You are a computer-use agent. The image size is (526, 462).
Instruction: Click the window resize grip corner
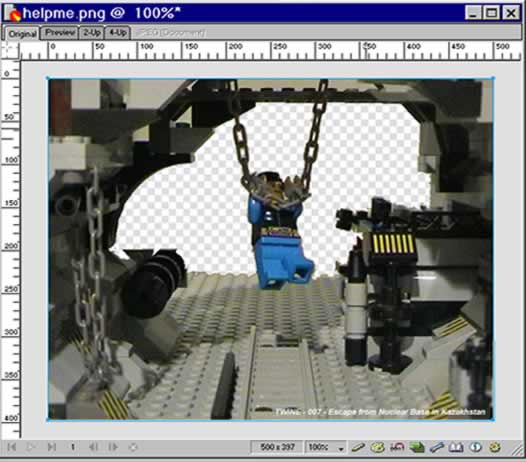[517, 450]
